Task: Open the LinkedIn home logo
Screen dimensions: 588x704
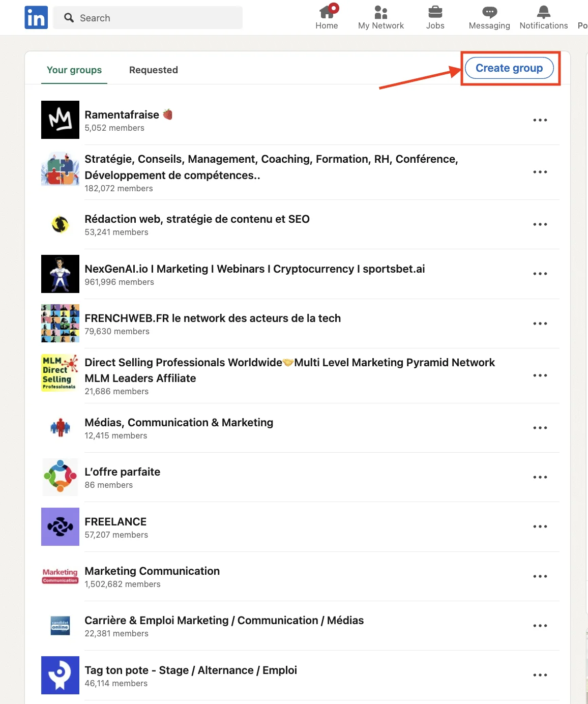Action: point(36,17)
